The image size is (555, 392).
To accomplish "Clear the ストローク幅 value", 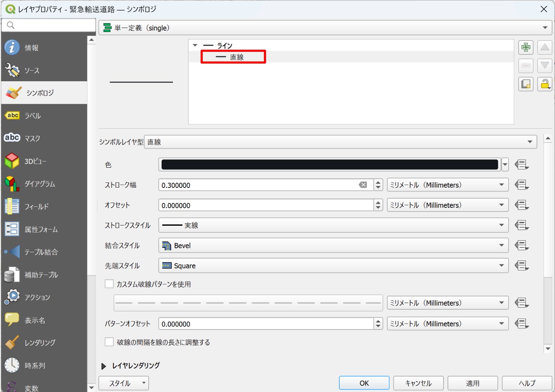I will pos(363,185).
